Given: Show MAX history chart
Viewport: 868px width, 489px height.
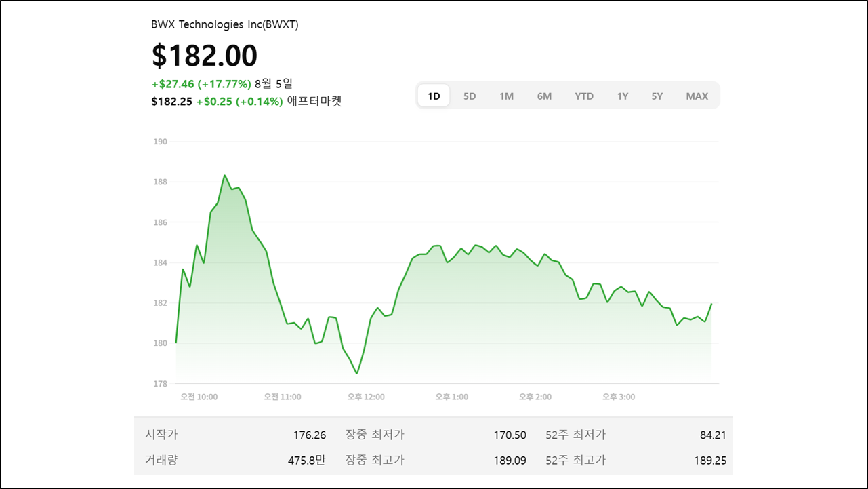Looking at the screenshot, I should 697,96.
